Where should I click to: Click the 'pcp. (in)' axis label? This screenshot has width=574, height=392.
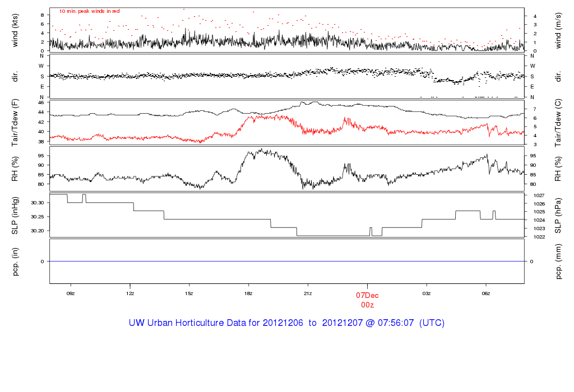coord(15,262)
